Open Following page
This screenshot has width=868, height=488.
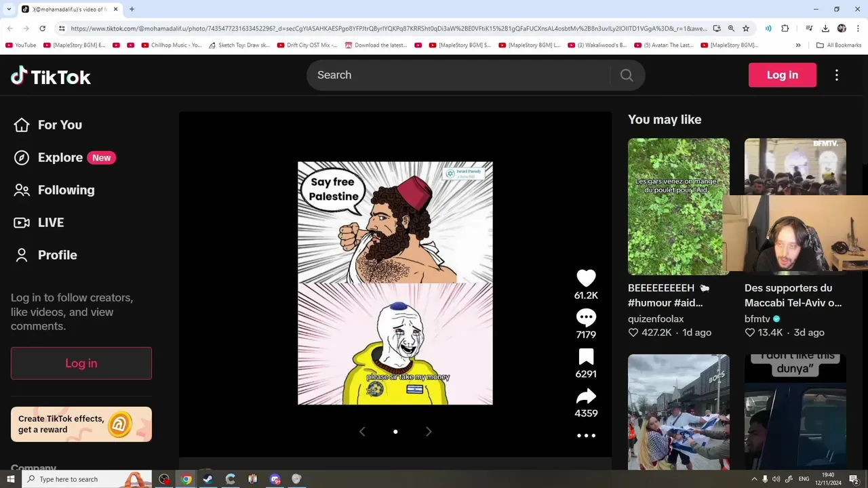point(54,190)
